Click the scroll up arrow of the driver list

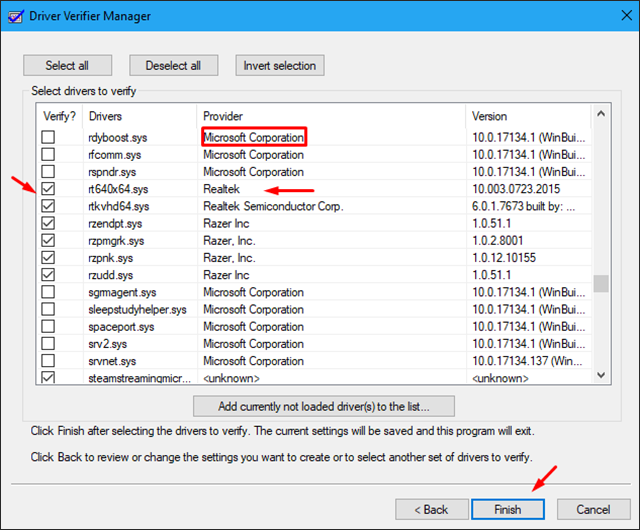click(x=601, y=114)
